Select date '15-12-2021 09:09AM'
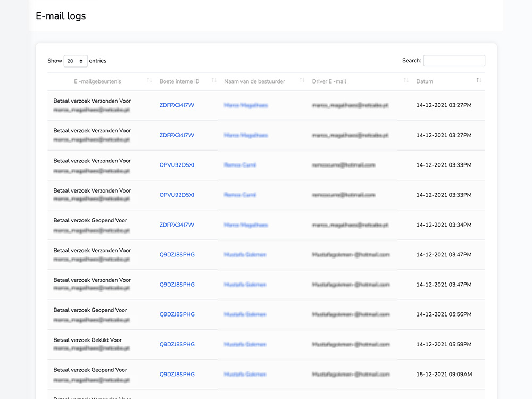 pos(444,374)
